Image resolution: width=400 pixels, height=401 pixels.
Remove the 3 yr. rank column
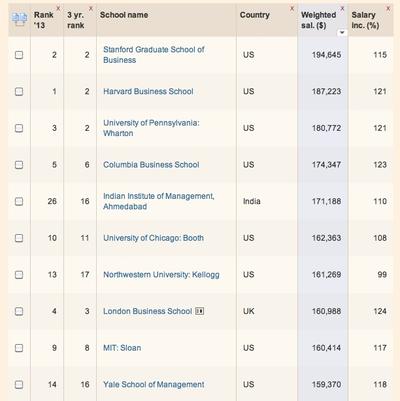[91, 8]
